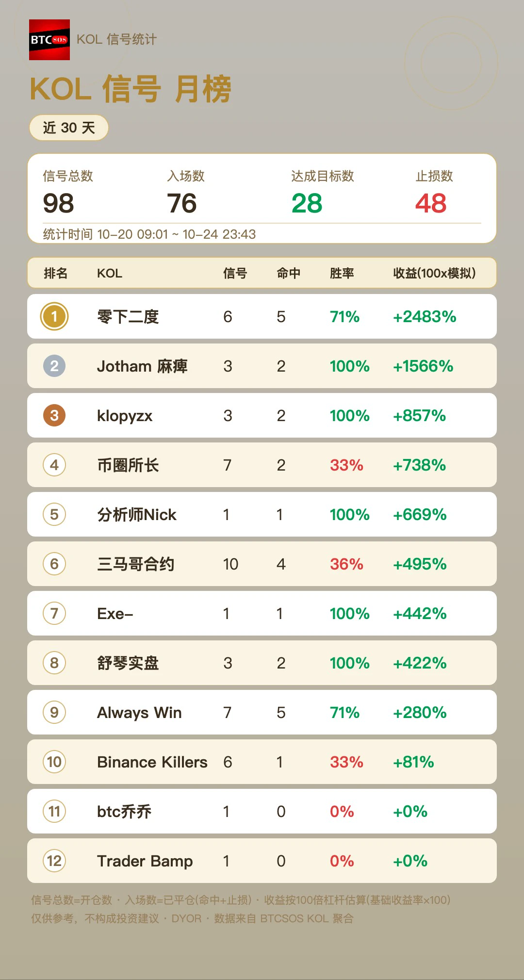Select the rank 4 circle badge
Viewport: 524px width, 980px height.
tap(54, 465)
